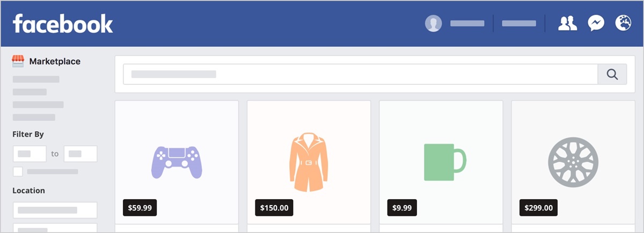Click the maximum price field
Screen dimensions: 644x233
coord(80,154)
